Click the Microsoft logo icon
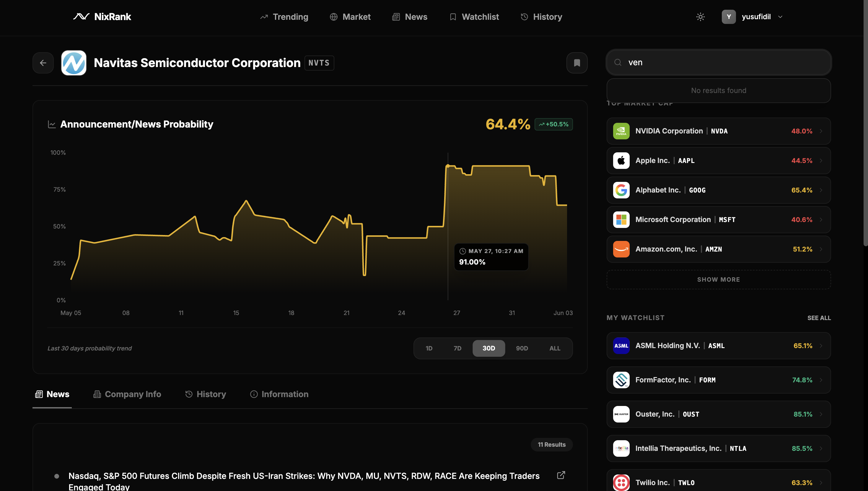This screenshot has width=868, height=491. (x=621, y=220)
